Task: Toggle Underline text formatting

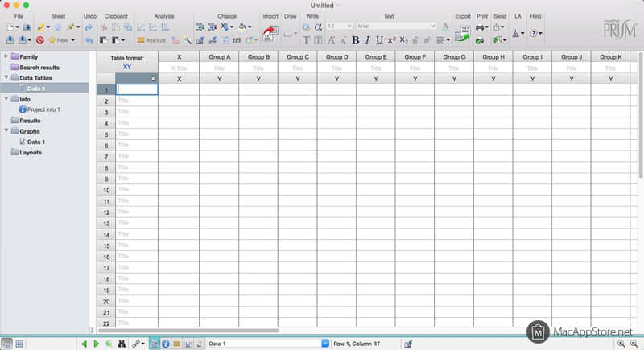Action: click(379, 40)
